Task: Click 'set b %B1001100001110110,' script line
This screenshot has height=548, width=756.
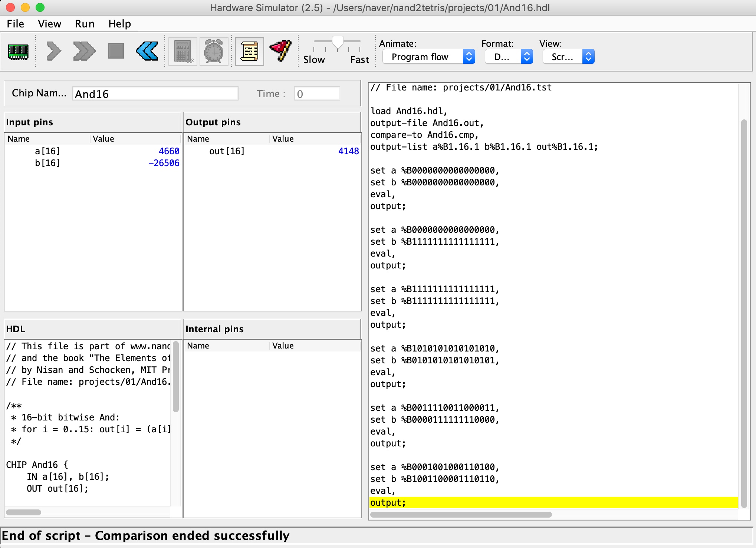Action: pos(435,479)
